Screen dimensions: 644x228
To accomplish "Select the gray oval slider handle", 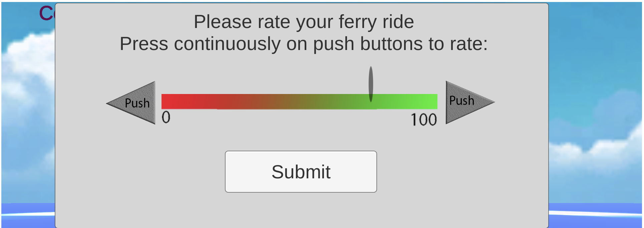I will pos(371,84).
